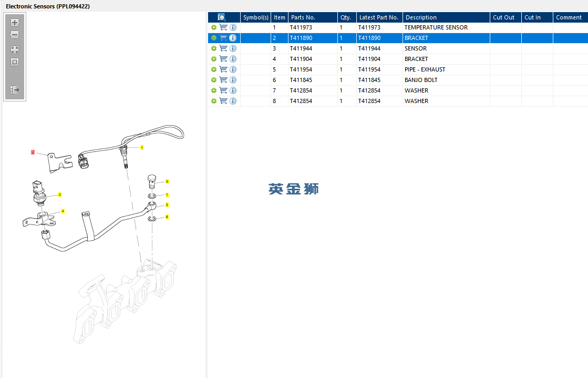Image resolution: width=588 pixels, height=378 pixels.
Task: Add item 7 WASHER to cart
Action: pyautogui.click(x=223, y=90)
